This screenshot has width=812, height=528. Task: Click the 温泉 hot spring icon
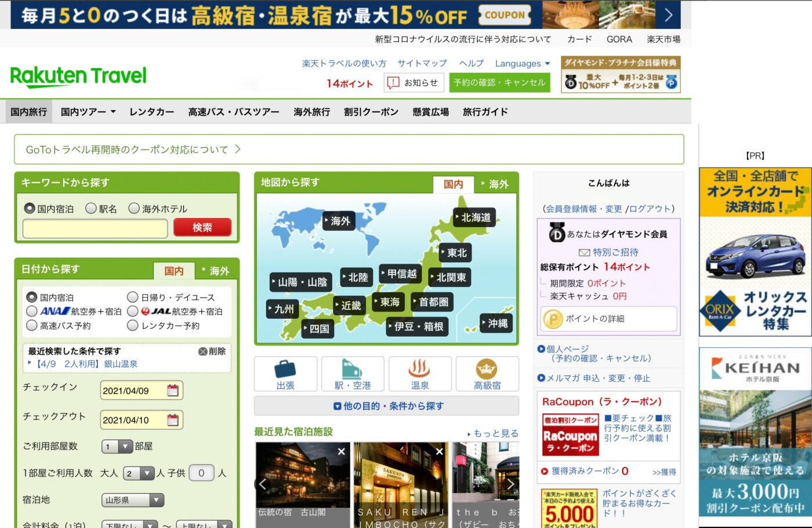coord(420,374)
